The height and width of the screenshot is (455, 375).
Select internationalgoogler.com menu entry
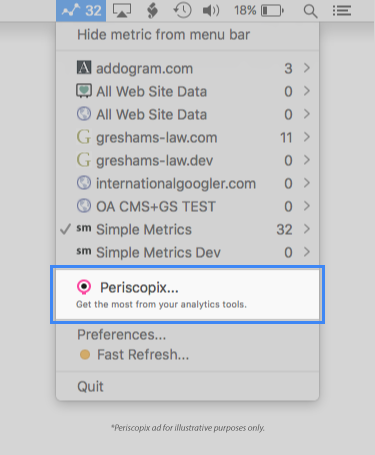point(187,183)
